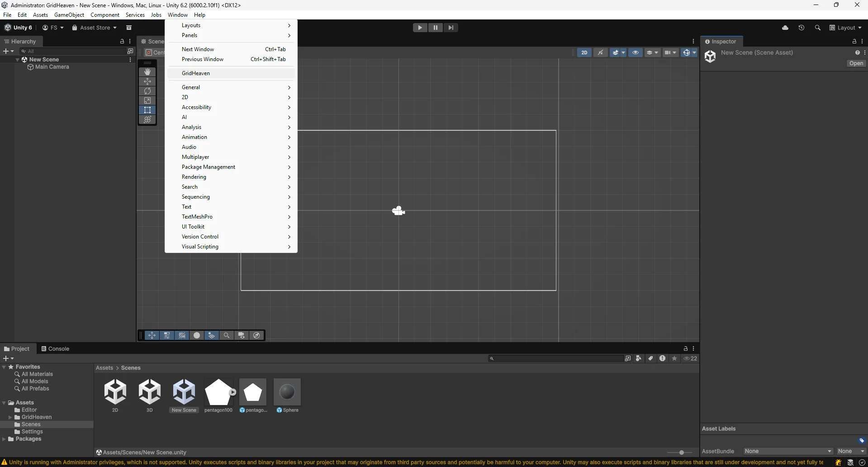The height and width of the screenshot is (467, 868).
Task: Toggle the Inspector lock
Action: click(x=854, y=41)
